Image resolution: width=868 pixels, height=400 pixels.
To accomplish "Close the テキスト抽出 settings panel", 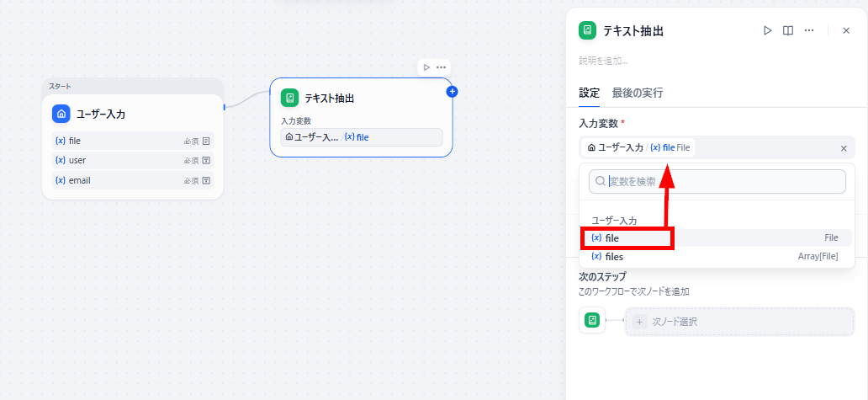I will pyautogui.click(x=846, y=30).
